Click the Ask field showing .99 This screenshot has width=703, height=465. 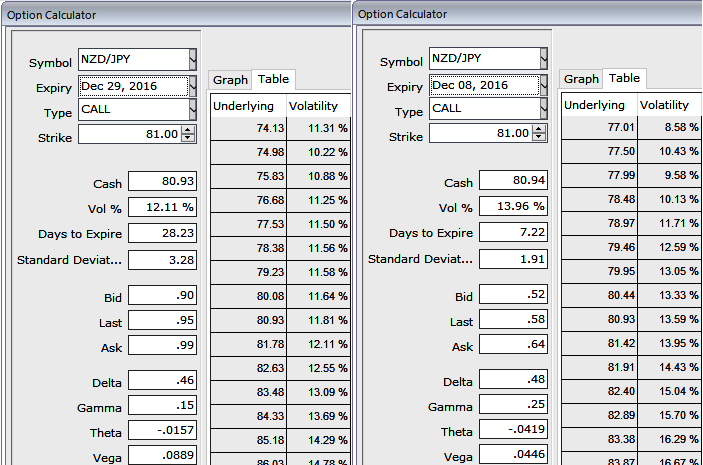point(163,345)
